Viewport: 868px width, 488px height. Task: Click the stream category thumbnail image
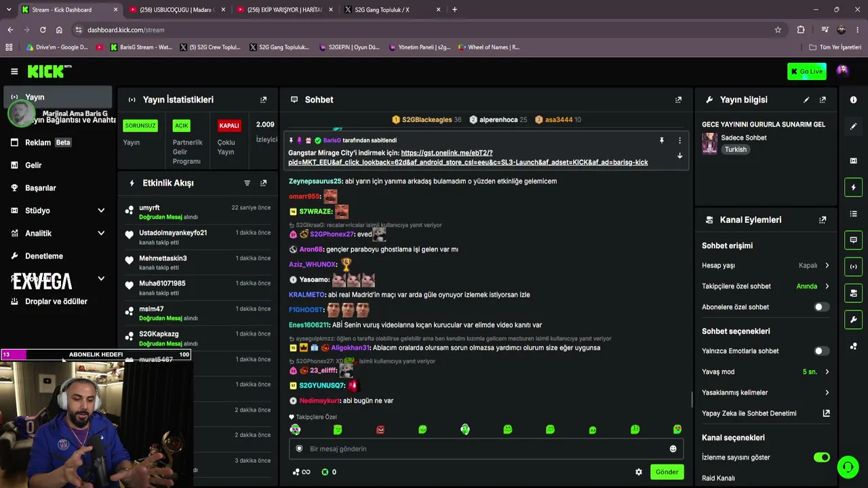(709, 144)
